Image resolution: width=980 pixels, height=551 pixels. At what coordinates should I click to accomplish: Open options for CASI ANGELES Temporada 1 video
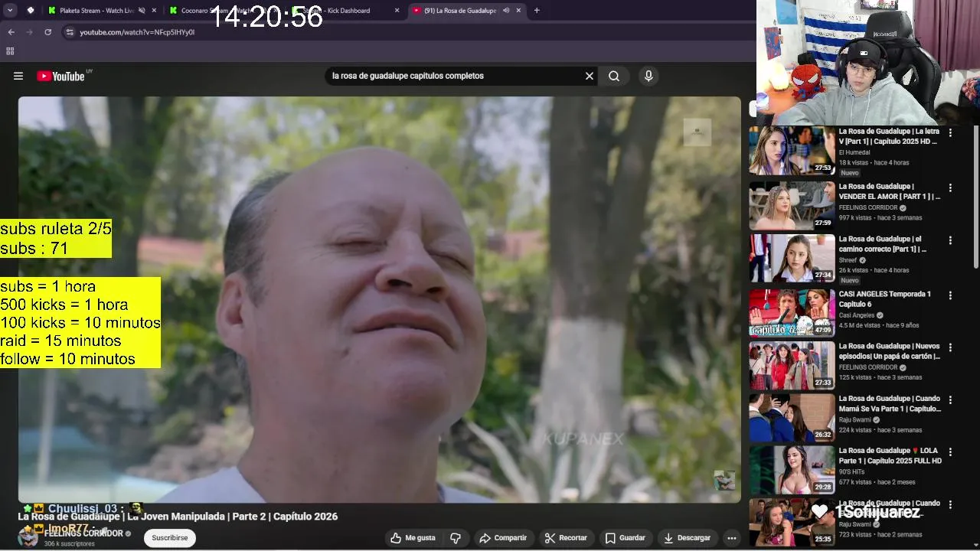click(x=950, y=295)
